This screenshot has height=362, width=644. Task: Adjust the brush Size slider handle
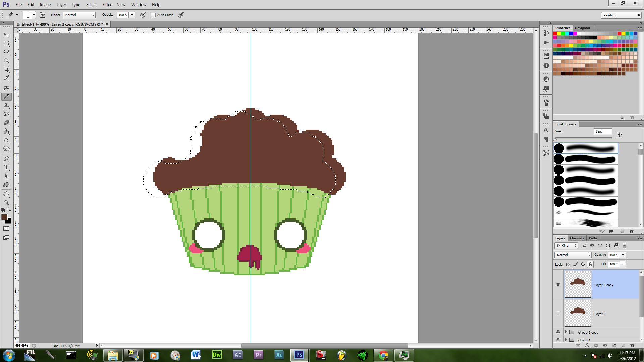[x=555, y=139]
